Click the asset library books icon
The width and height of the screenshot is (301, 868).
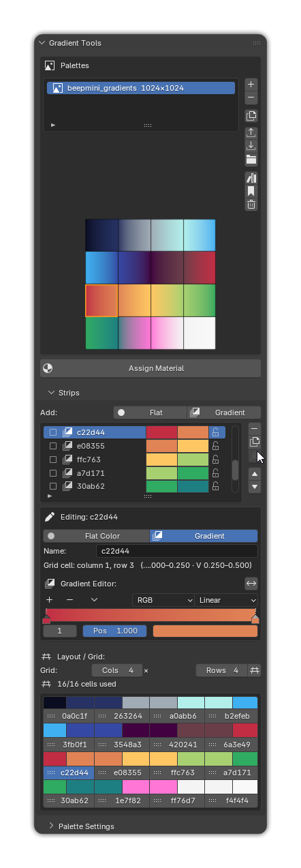coord(251,178)
